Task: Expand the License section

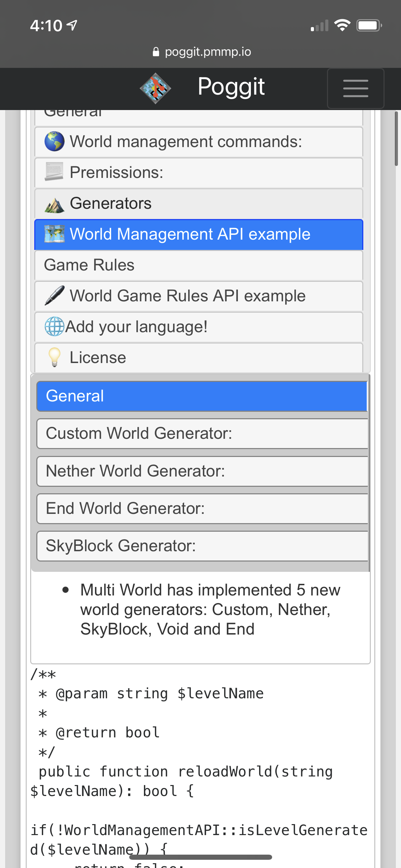Action: [198, 357]
